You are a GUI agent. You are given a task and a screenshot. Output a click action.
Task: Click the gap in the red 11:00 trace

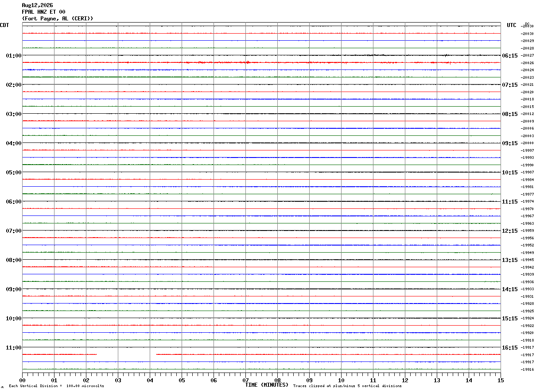(126, 354)
